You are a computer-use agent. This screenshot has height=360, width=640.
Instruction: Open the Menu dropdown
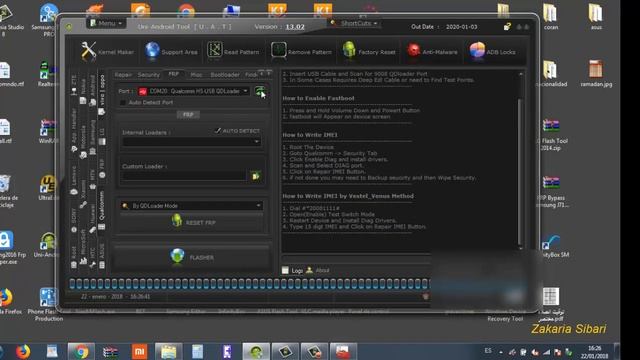point(106,24)
